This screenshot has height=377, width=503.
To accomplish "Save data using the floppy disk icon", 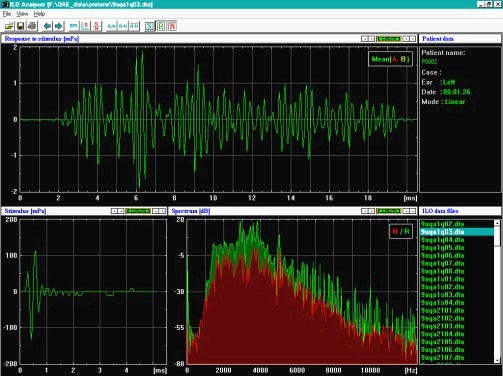I will click(20, 26).
